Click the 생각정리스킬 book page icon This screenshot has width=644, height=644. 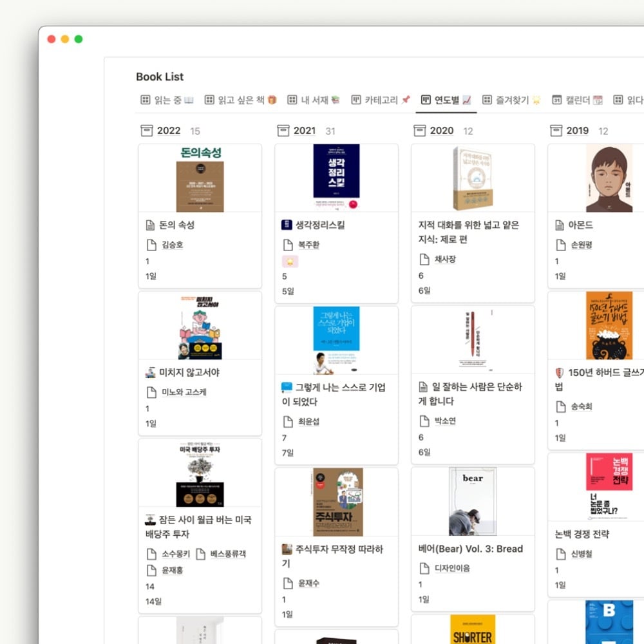287,225
